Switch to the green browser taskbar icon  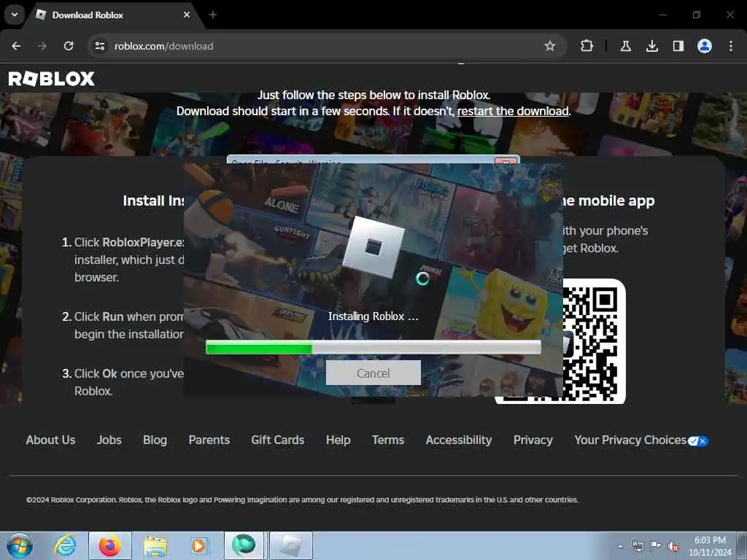pos(244,545)
